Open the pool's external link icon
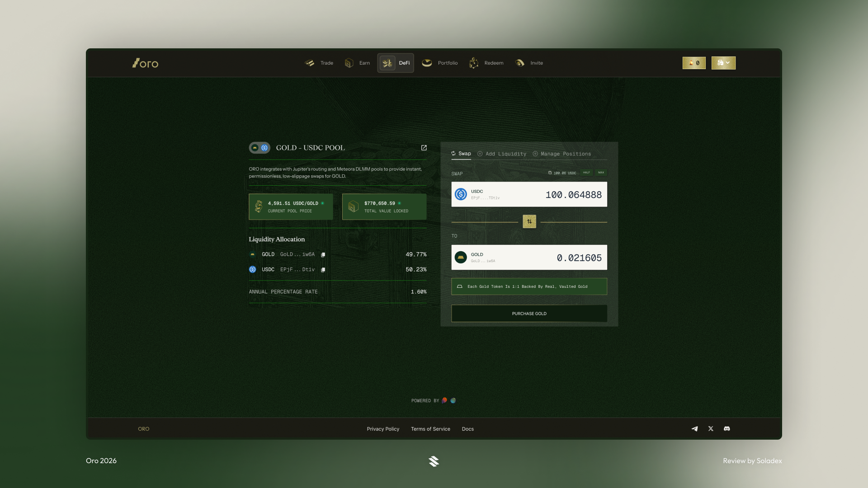The height and width of the screenshot is (488, 868). (x=424, y=148)
